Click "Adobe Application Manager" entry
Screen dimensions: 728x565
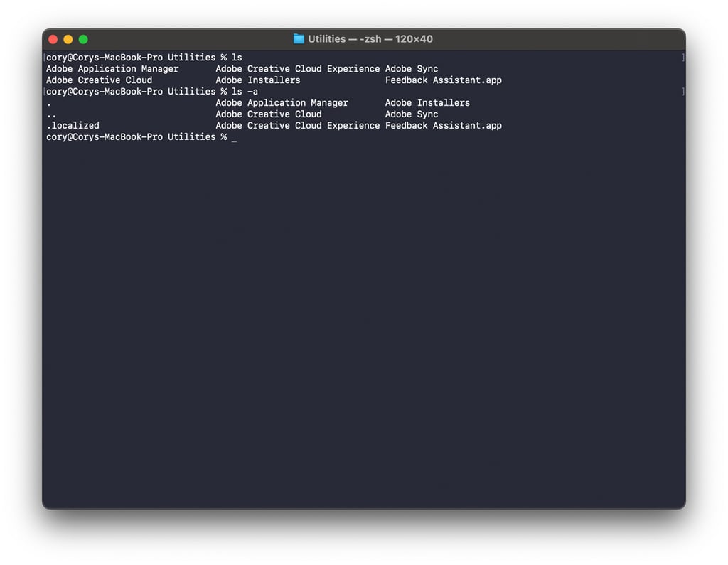click(111, 68)
